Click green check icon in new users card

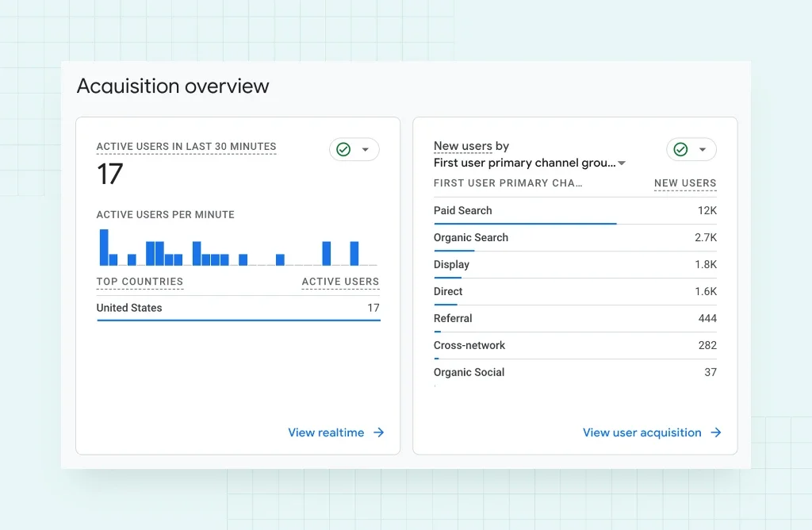tap(680, 149)
